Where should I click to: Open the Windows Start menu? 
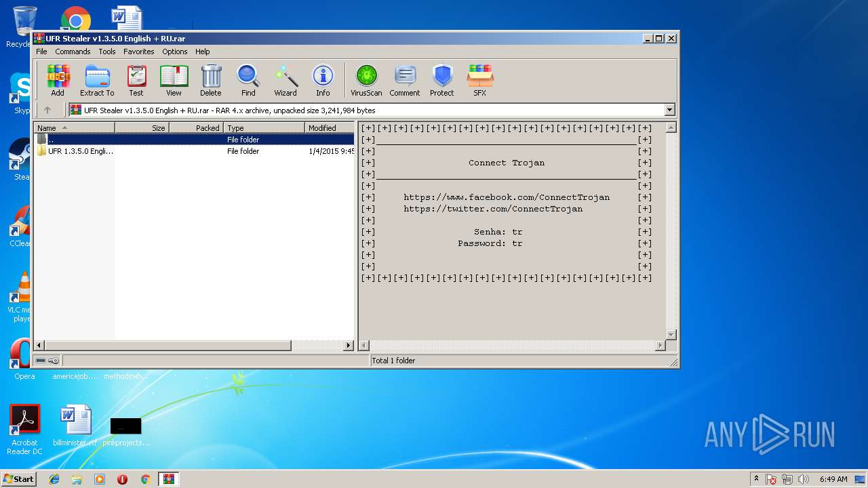pyautogui.click(x=18, y=479)
